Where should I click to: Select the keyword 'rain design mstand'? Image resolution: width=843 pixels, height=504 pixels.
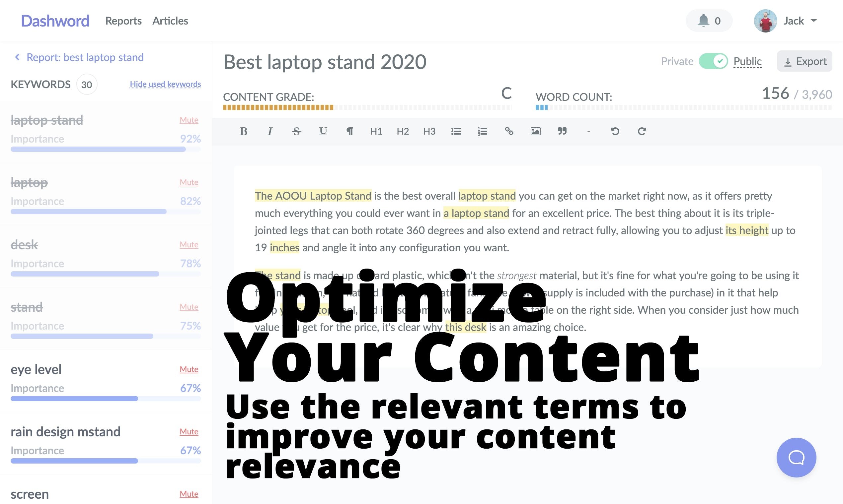coord(65,432)
